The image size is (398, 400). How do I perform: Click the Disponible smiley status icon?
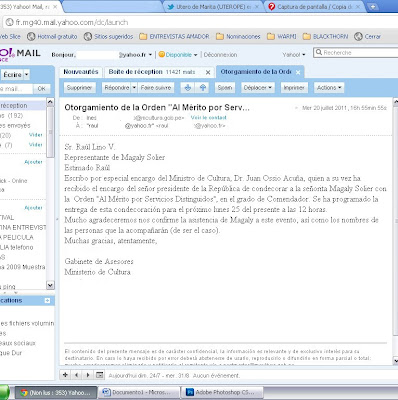tap(162, 54)
